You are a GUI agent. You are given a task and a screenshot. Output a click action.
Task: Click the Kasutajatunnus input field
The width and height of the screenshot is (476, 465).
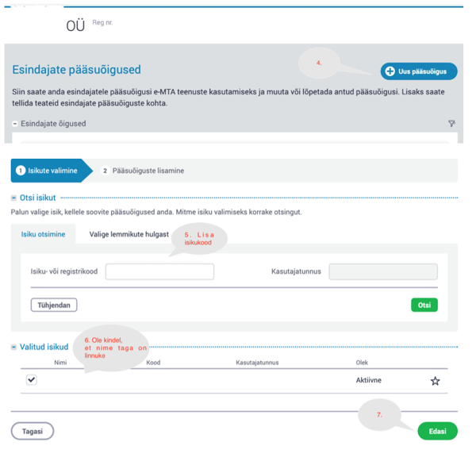click(x=383, y=271)
